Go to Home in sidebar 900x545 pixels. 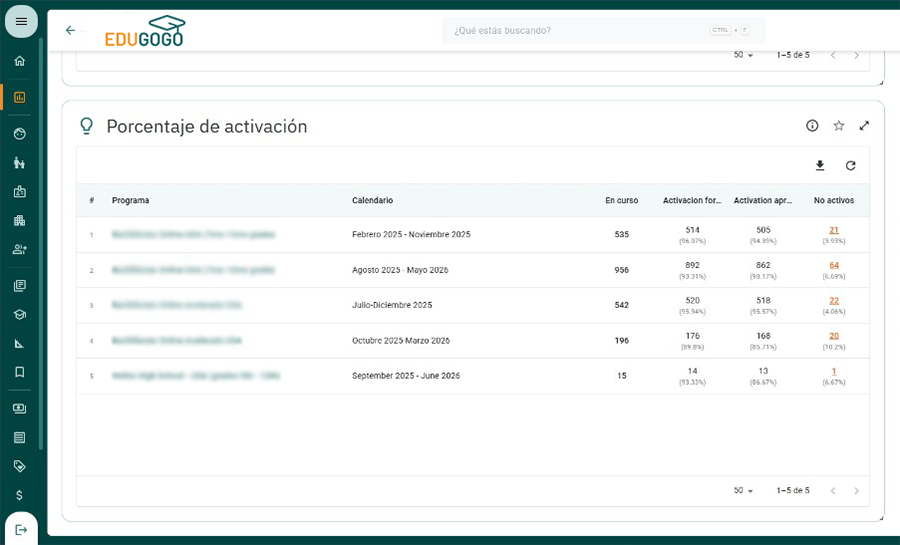[x=20, y=61]
